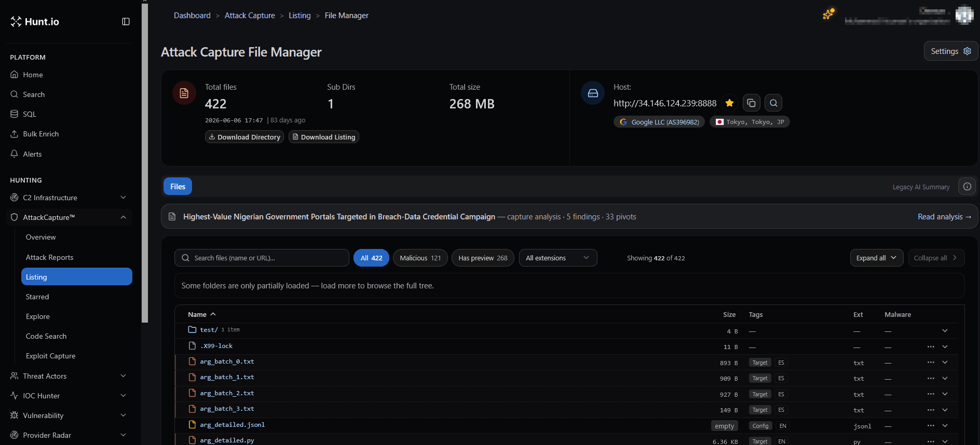Open the arg_detailed.py file
980x445 pixels.
pyautogui.click(x=227, y=440)
